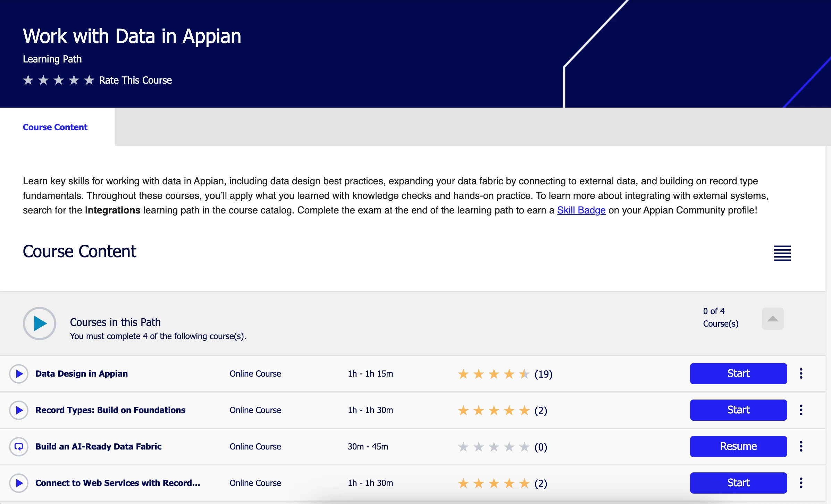
Task: Rate the course with the fifth star
Action: (x=89, y=80)
